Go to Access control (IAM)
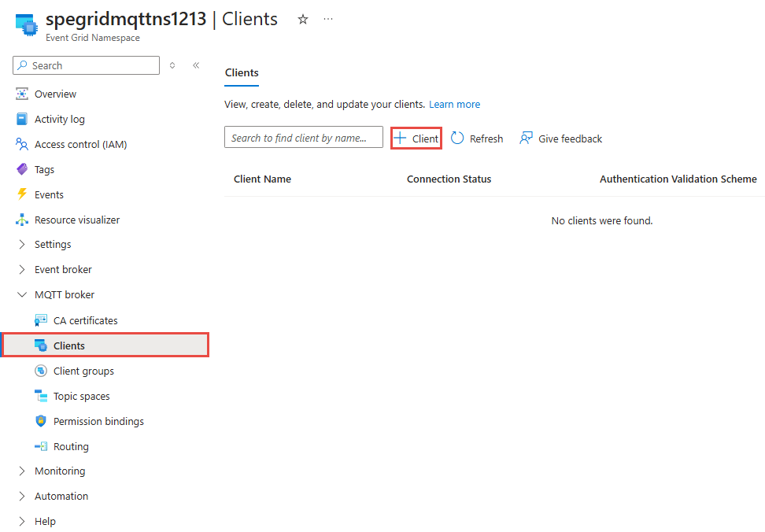 [x=80, y=145]
